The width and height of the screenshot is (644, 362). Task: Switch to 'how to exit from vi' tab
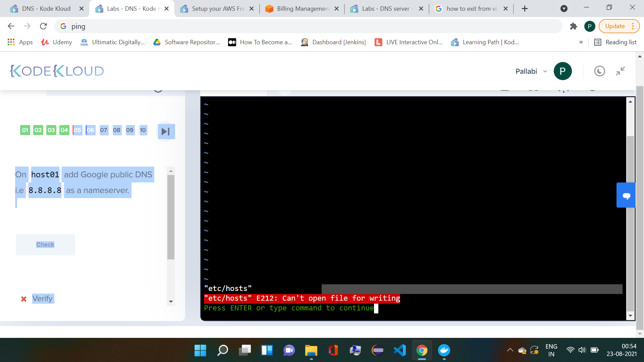[x=471, y=9]
